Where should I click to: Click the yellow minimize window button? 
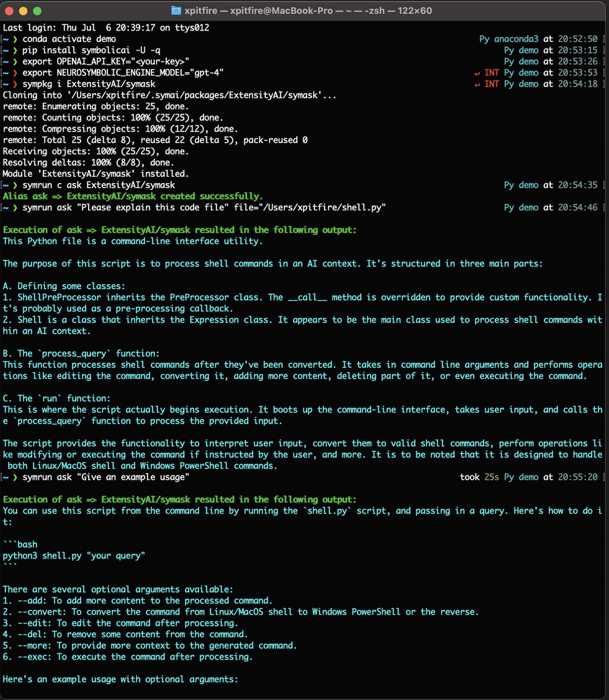coord(23,11)
